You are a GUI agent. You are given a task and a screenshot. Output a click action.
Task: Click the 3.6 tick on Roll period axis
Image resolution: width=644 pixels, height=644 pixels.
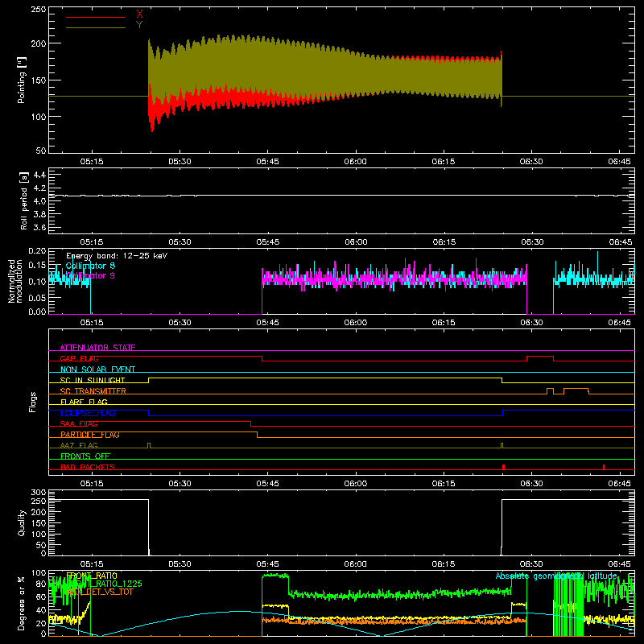(39, 227)
